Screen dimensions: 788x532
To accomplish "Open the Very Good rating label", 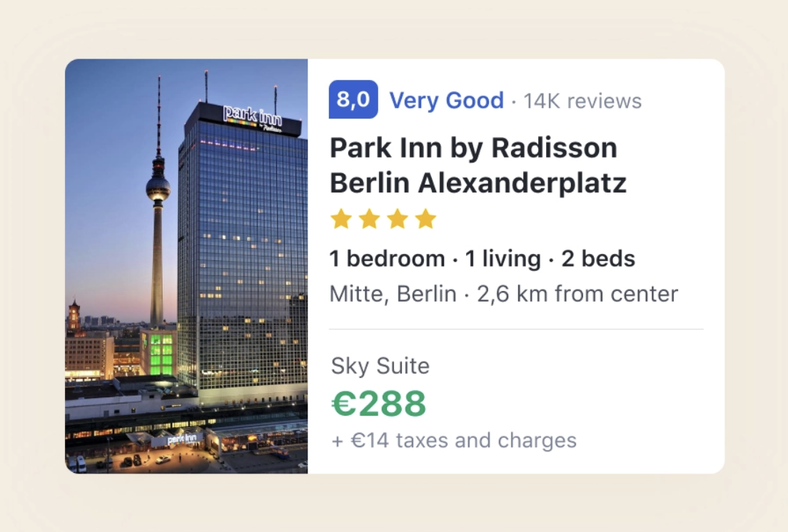I will (446, 101).
